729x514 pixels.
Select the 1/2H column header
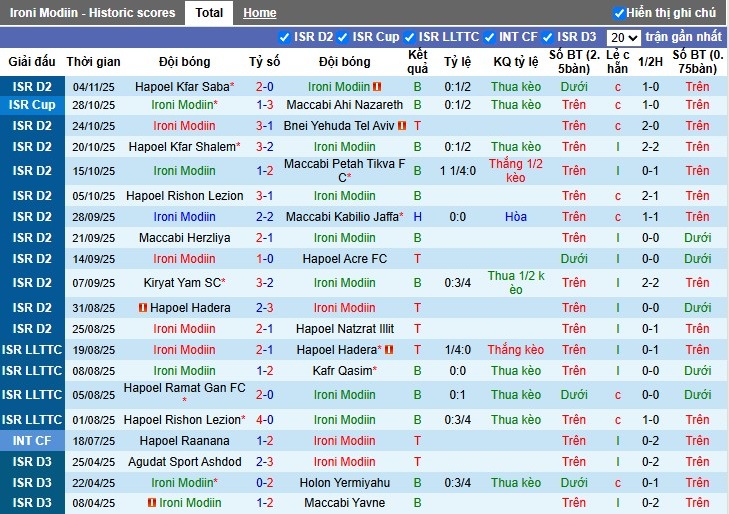point(650,61)
